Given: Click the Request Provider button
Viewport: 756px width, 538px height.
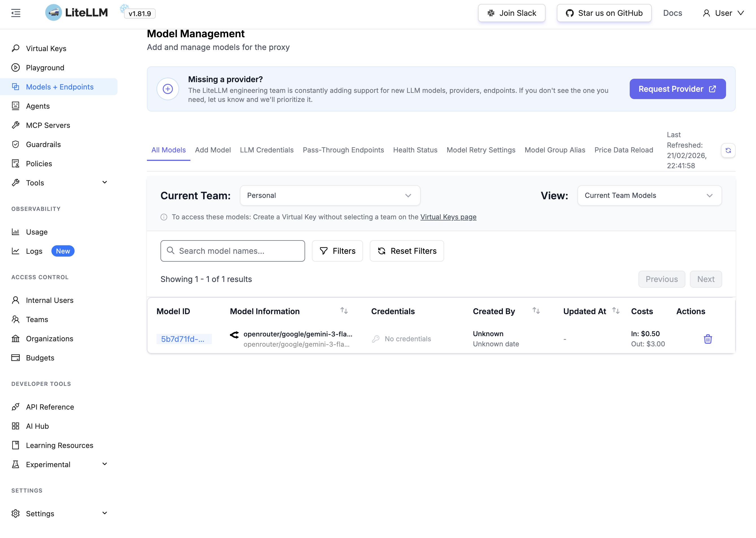Looking at the screenshot, I should pyautogui.click(x=677, y=89).
